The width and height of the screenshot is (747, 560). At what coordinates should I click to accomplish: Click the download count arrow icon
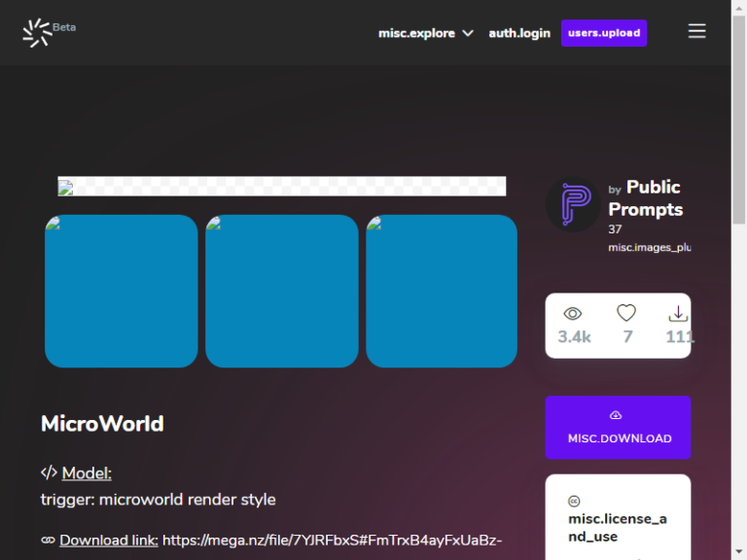(x=678, y=314)
